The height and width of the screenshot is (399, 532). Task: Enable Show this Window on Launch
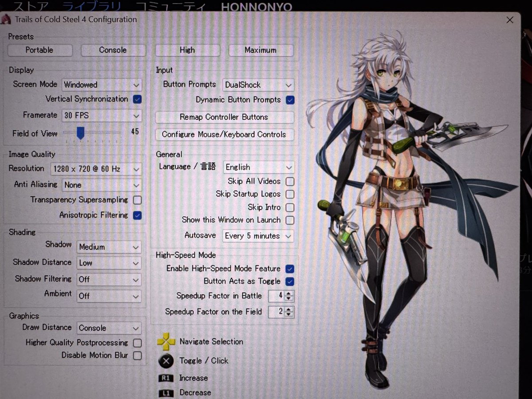click(290, 220)
